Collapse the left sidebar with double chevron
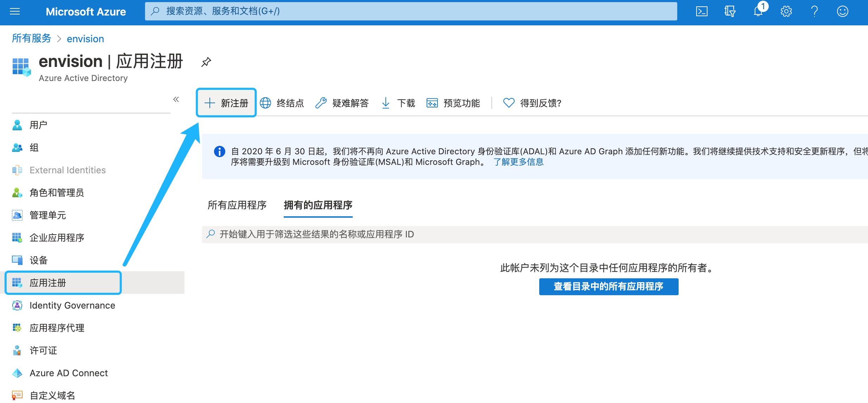The width and height of the screenshot is (868, 403). pyautogui.click(x=176, y=99)
